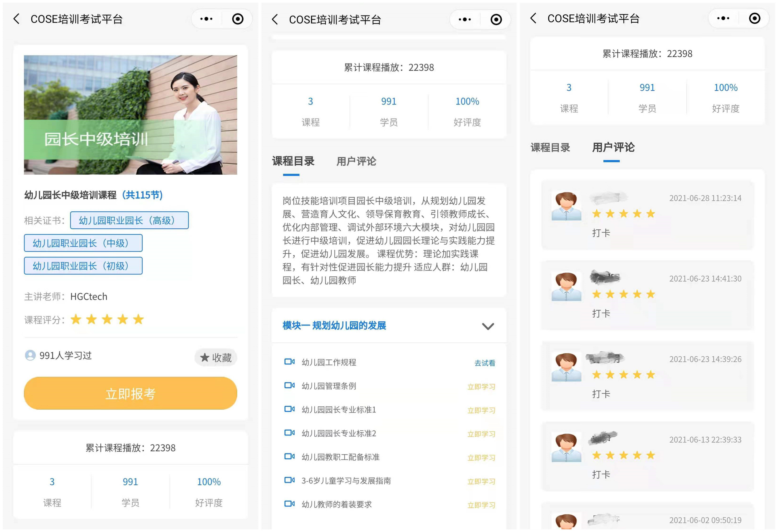Click the course rating stars next to 课程评分

pyautogui.click(x=107, y=319)
